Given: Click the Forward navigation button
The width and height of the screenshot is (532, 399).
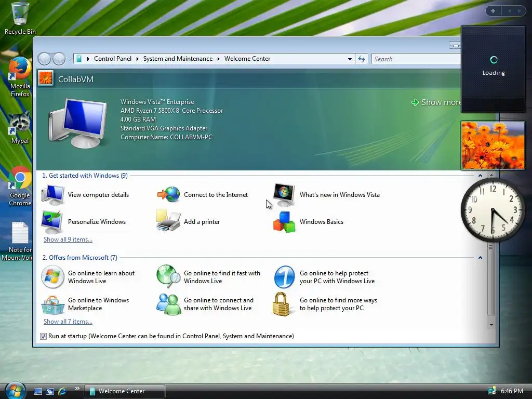Looking at the screenshot, I should pos(59,59).
